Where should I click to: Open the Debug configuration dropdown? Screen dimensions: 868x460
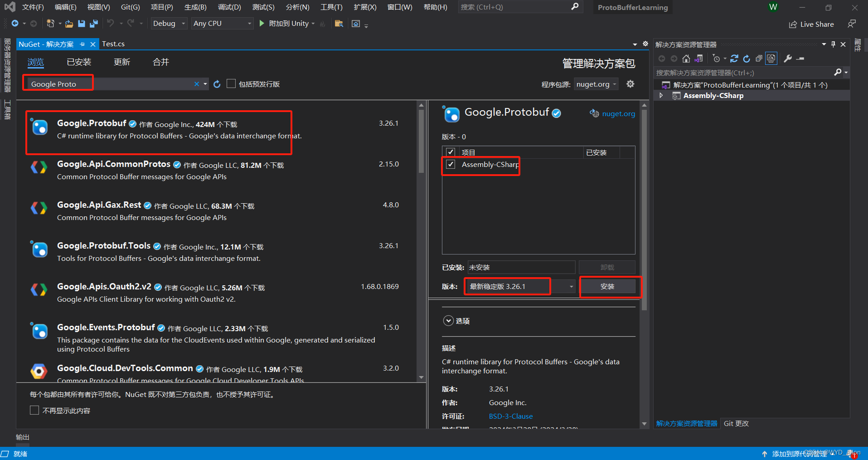click(x=169, y=24)
